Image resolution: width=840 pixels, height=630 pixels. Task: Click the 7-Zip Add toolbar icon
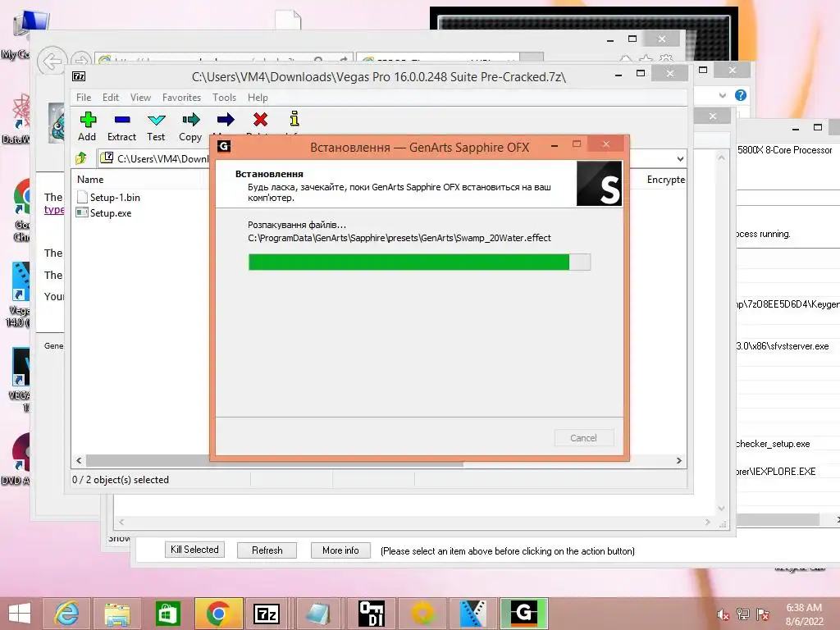88,120
